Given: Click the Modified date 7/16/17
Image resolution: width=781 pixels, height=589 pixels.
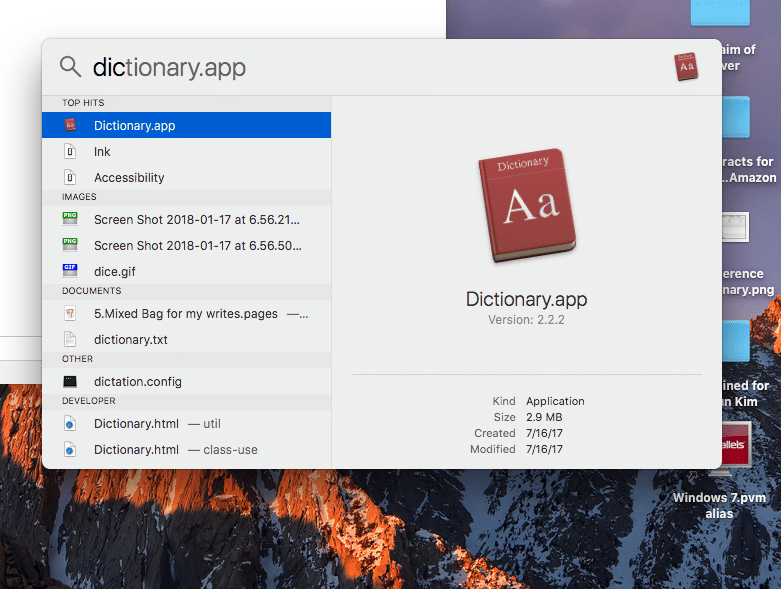Looking at the screenshot, I should click(x=544, y=449).
